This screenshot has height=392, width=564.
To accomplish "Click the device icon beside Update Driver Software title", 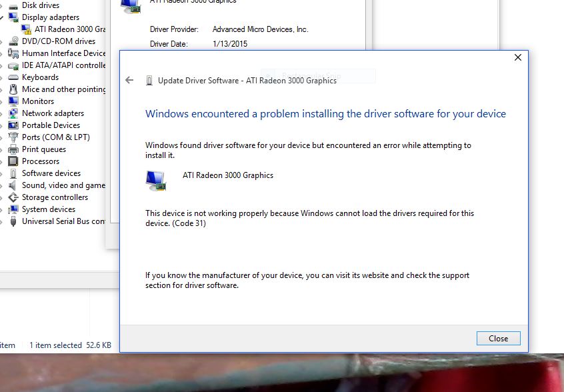I will tap(149, 81).
